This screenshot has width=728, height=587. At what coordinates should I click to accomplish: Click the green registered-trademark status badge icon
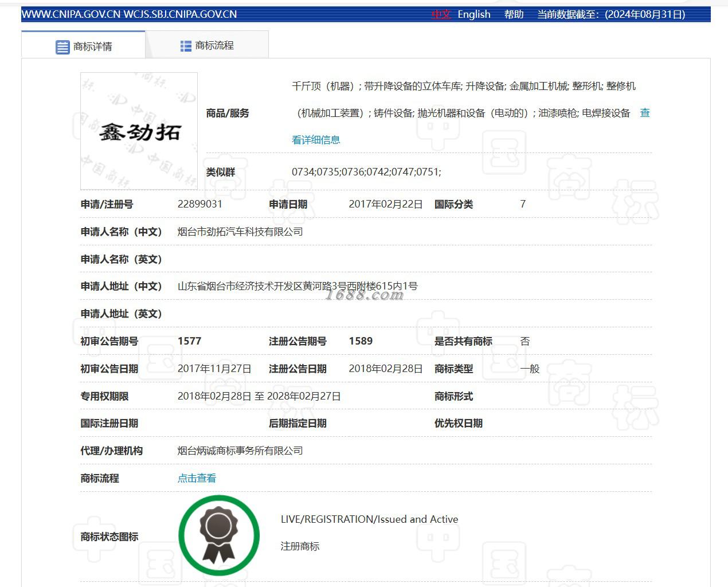click(219, 535)
